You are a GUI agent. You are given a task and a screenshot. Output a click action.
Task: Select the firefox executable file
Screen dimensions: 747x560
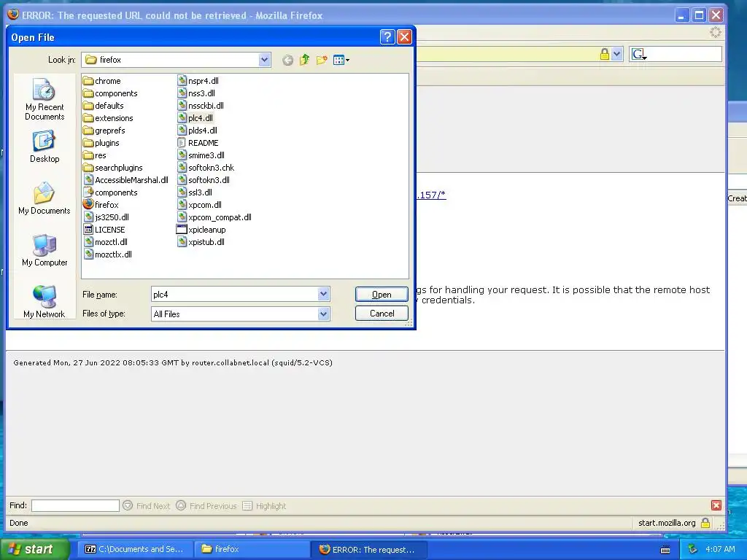click(x=101, y=205)
